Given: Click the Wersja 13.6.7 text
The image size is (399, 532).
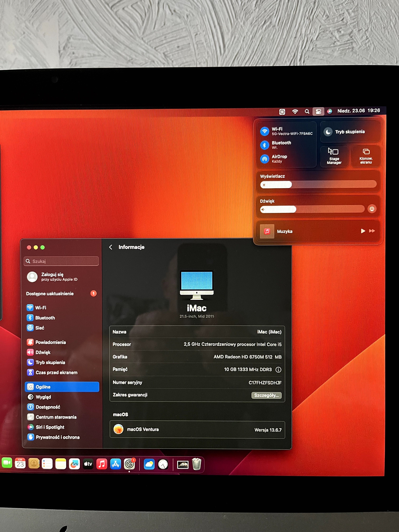Looking at the screenshot, I should pos(268,430).
